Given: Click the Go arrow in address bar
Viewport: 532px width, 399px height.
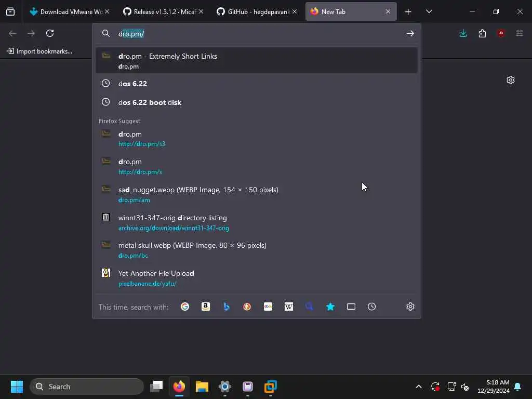Looking at the screenshot, I should pos(410,33).
